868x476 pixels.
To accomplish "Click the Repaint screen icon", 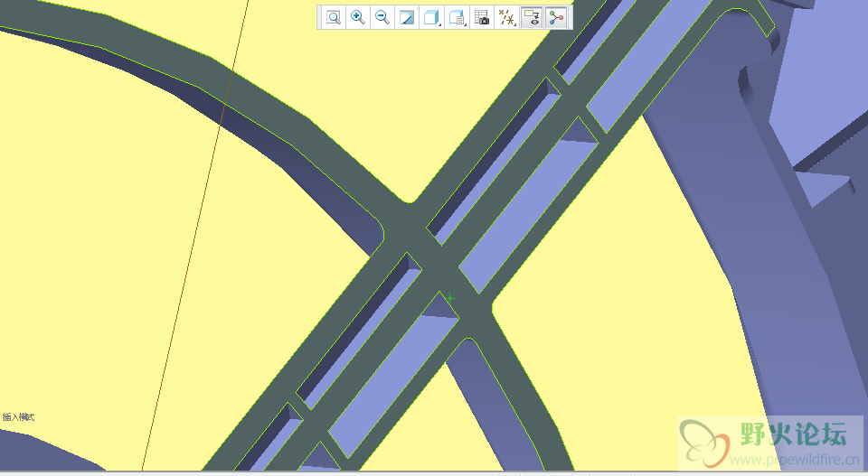I will point(406,18).
